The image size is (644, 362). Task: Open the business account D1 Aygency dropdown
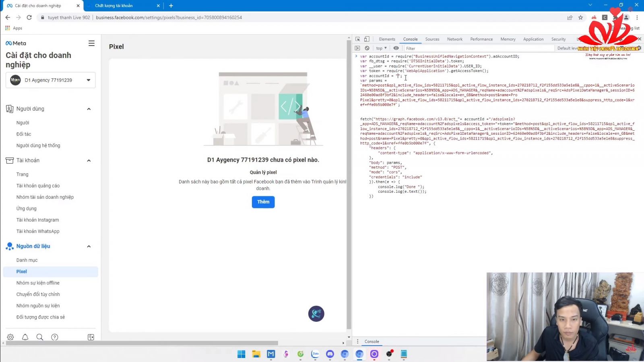[51, 80]
